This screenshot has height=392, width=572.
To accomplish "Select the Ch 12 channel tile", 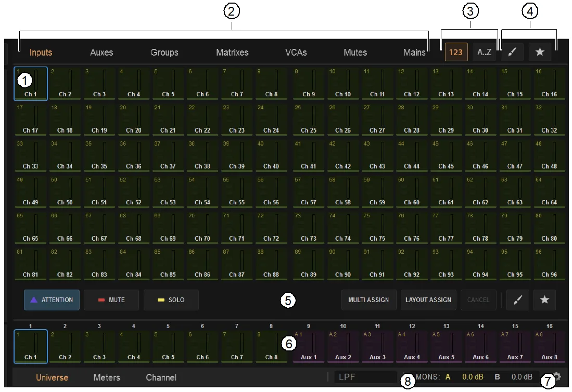I will coord(412,83).
